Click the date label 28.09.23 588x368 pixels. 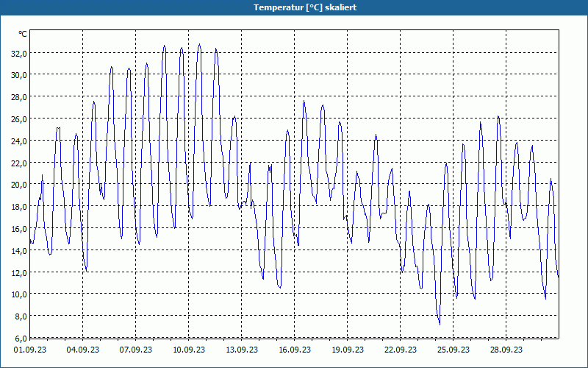[506, 350]
